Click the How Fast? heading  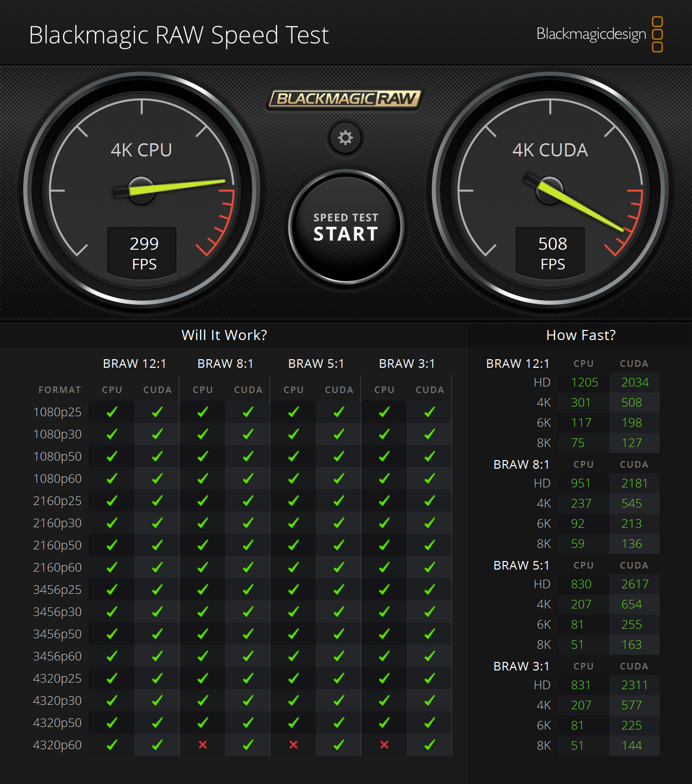pyautogui.click(x=581, y=335)
